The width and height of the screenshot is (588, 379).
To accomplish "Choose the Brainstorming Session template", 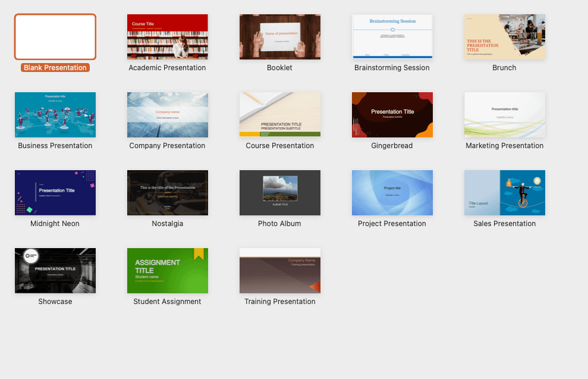I will tap(392, 37).
